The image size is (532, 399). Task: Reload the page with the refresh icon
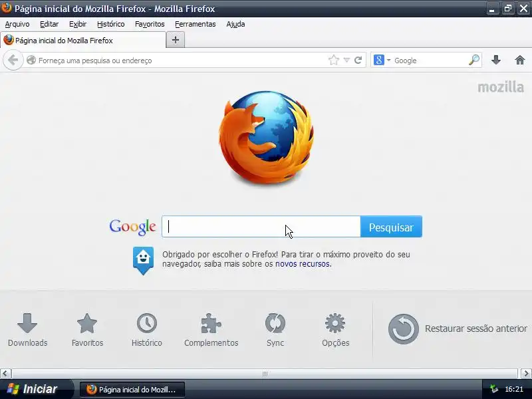358,61
